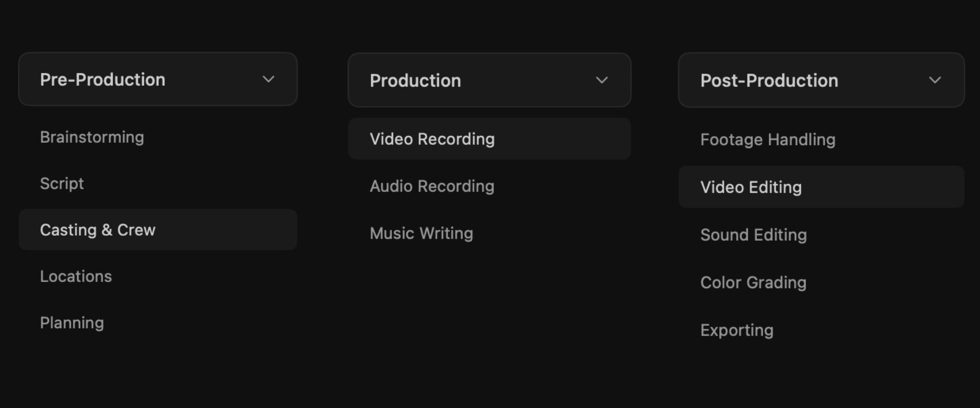Collapse the Pre-Production section chevron
This screenshot has height=408, width=980.
pos(268,79)
